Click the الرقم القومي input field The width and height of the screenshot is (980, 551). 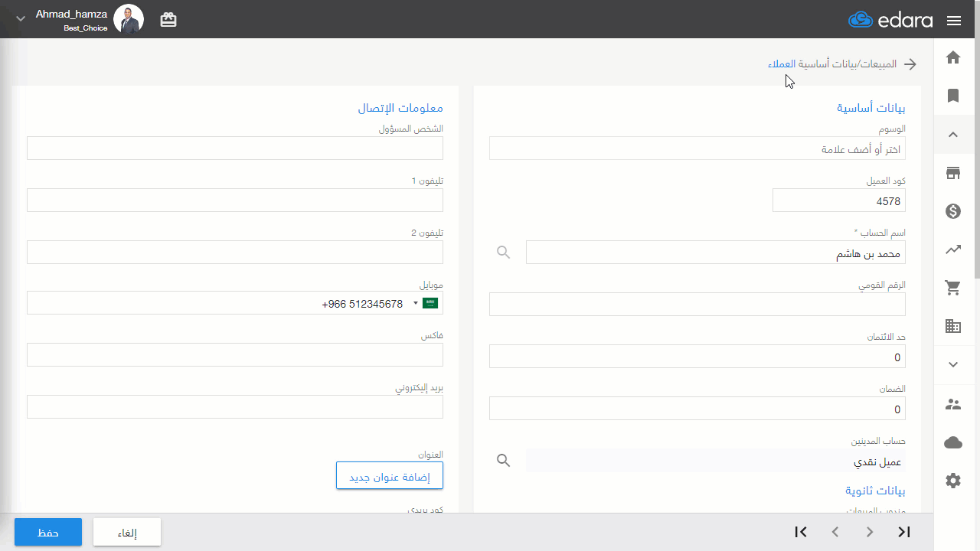[697, 305]
